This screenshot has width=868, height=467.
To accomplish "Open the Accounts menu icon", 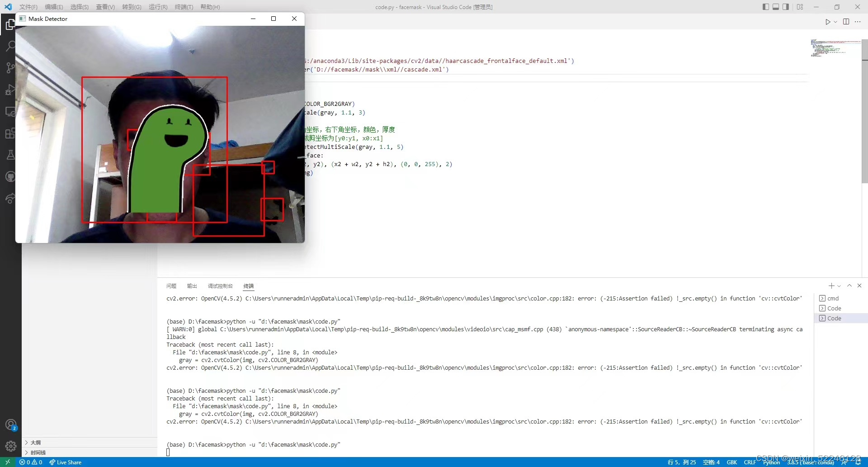I will pyautogui.click(x=11, y=424).
